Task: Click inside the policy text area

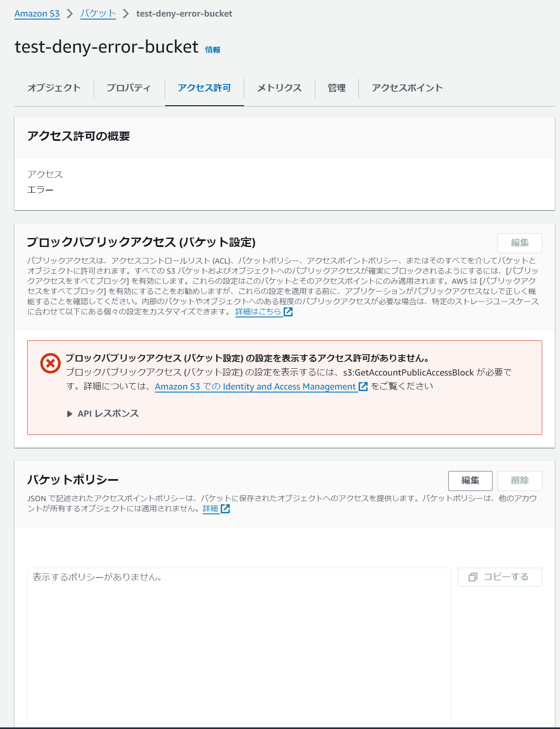Action: (239, 648)
